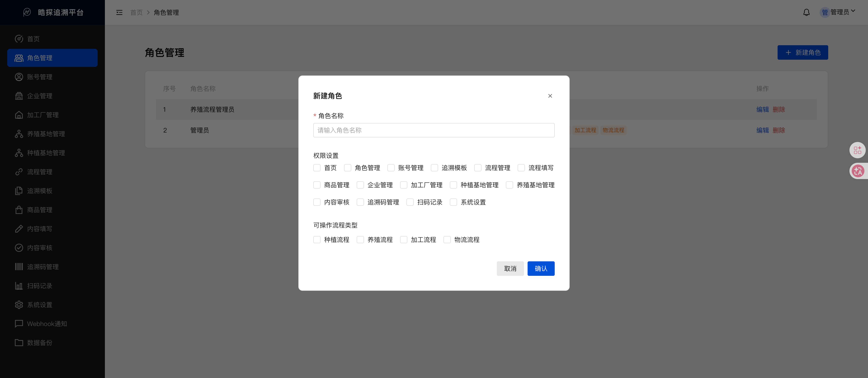This screenshot has width=868, height=378.
Task: Click 删除 for the 养殖流程管理员 row
Action: [779, 109]
